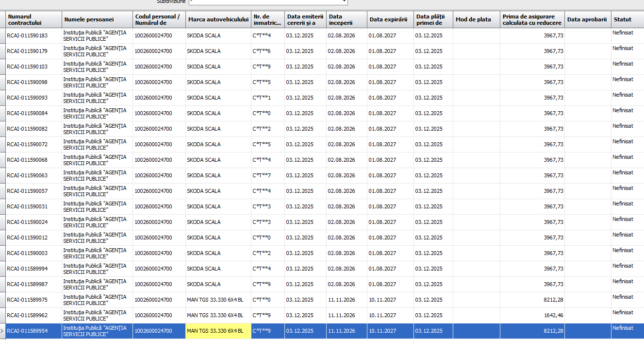
Task: Click contract number RCAI-011590057
Action: [x=33, y=191]
